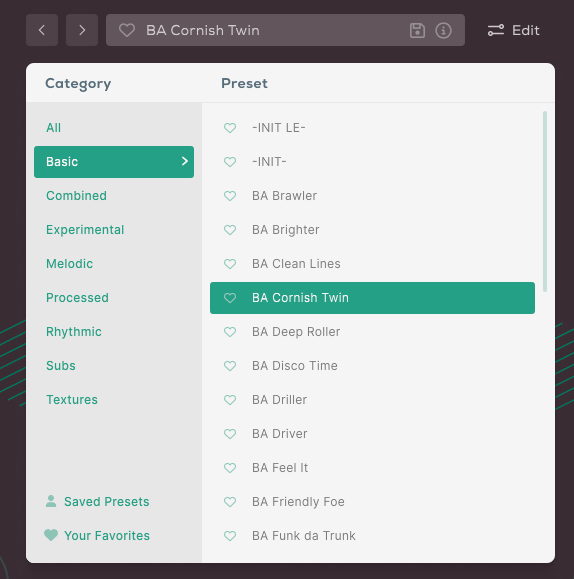Load the BA Funk da Trunk preset
574x579 pixels.
pos(304,535)
